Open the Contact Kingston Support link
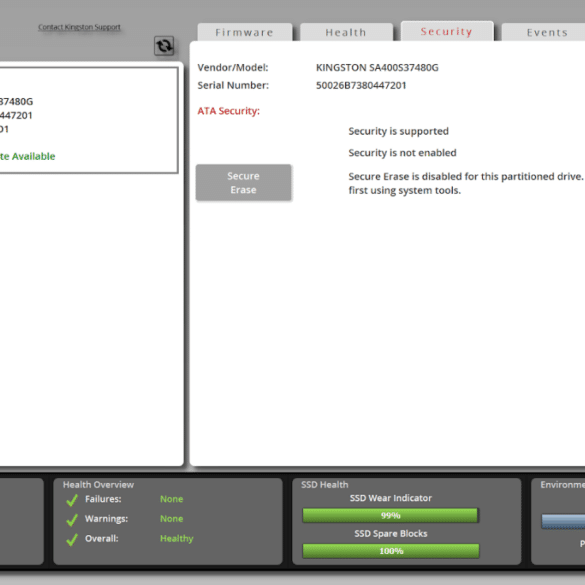Screen dimensions: 585x585 click(x=79, y=27)
